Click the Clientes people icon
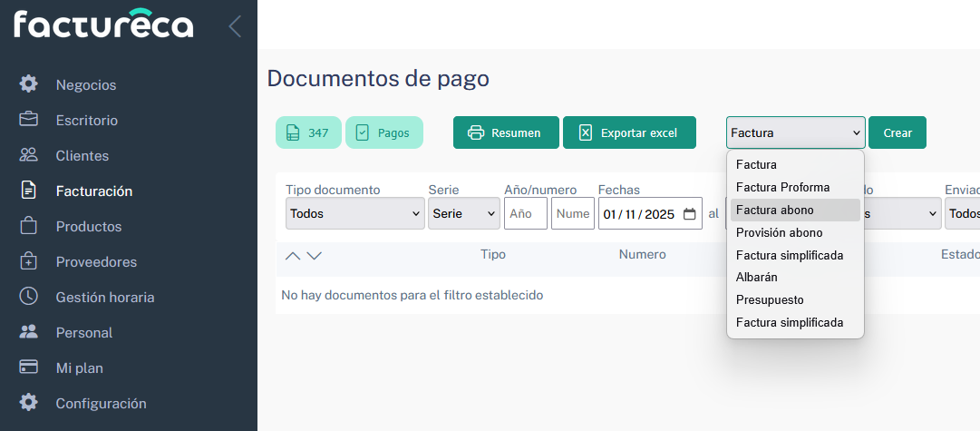 (x=28, y=154)
